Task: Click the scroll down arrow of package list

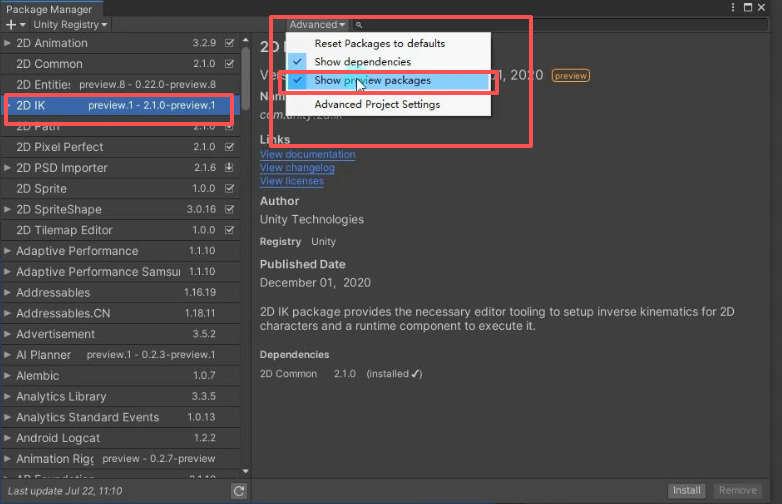Action: 245,471
